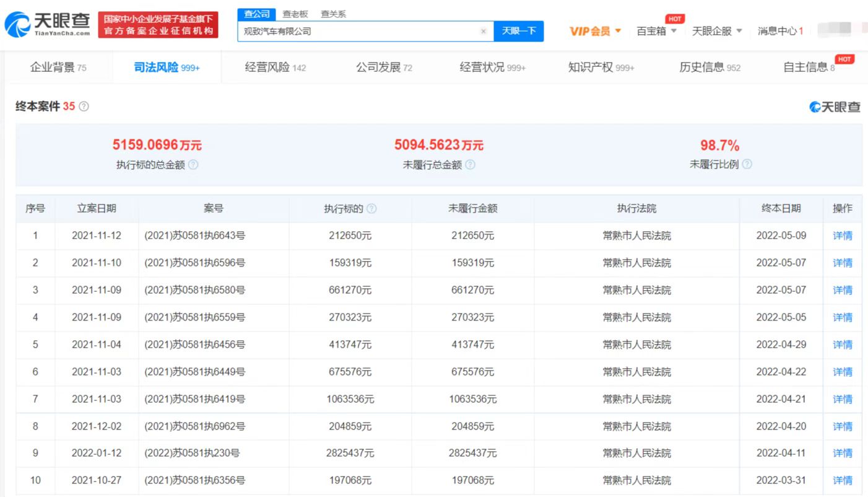Open 详情 for case 苏0581执230号

click(843, 453)
